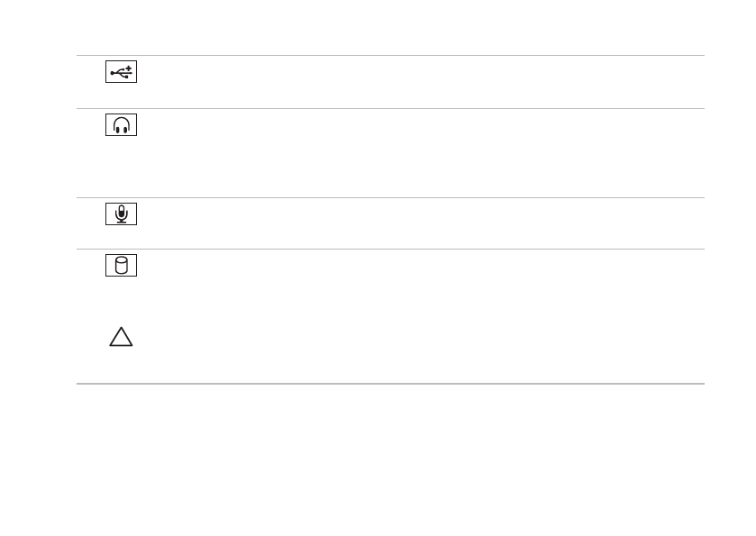Click the top horizontal divider line
This screenshot has width=756, height=536.
[390, 56]
